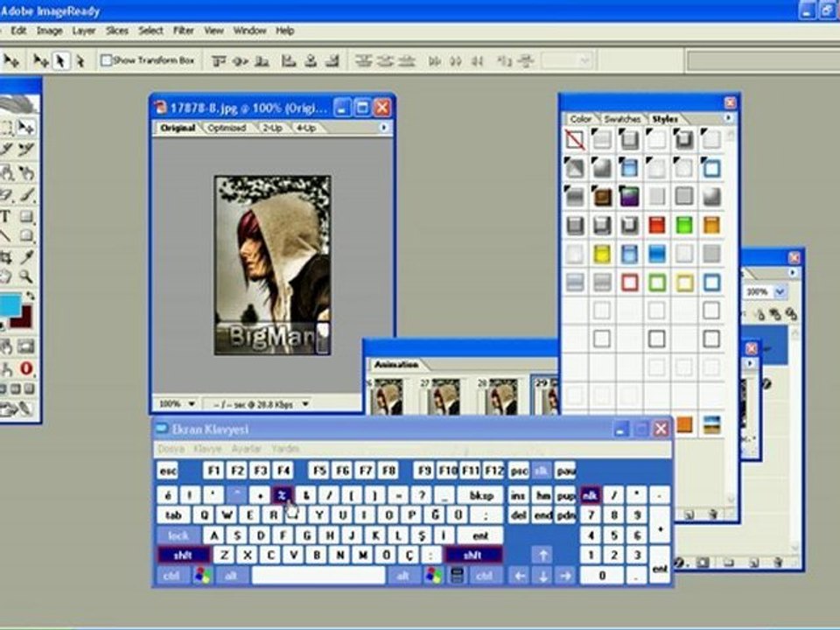Click align top edges icon in options bar

point(218,61)
